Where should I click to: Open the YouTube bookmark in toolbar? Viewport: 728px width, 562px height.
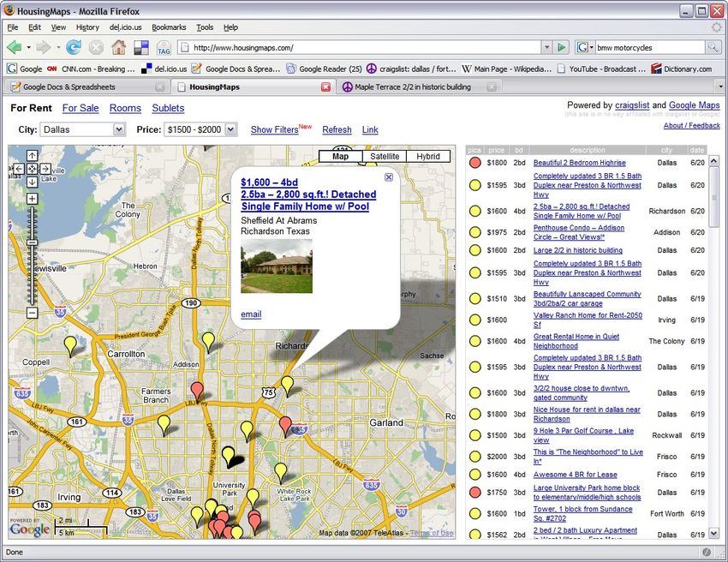point(601,69)
